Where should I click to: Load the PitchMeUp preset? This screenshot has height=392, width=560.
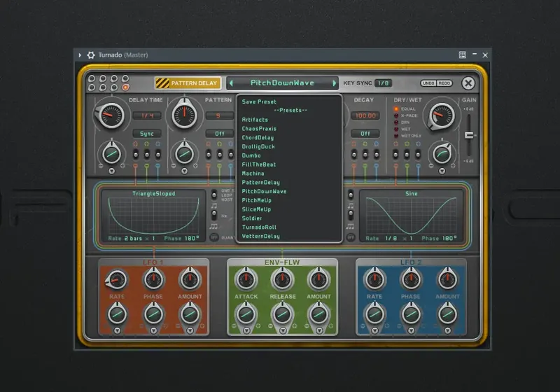(256, 200)
